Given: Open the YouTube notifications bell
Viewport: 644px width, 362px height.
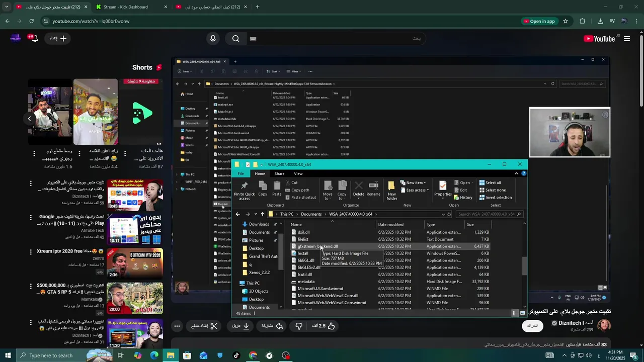Looking at the screenshot, I should pos(34,38).
